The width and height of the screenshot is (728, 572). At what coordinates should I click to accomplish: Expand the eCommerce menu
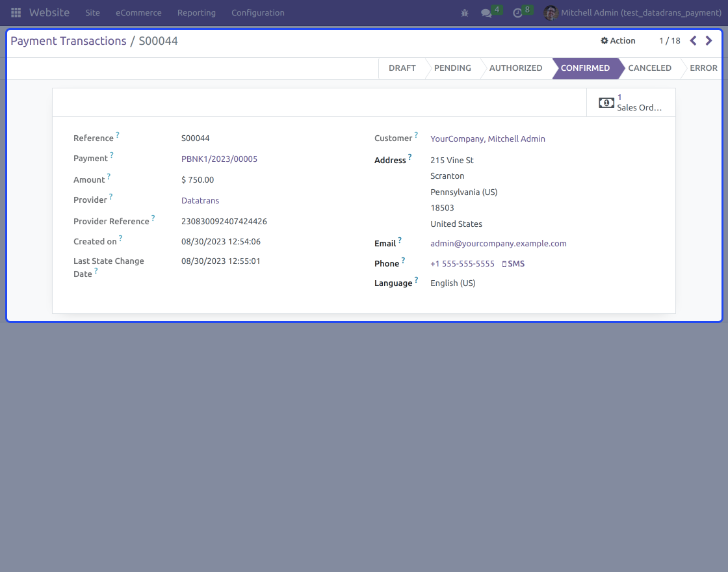(x=138, y=13)
